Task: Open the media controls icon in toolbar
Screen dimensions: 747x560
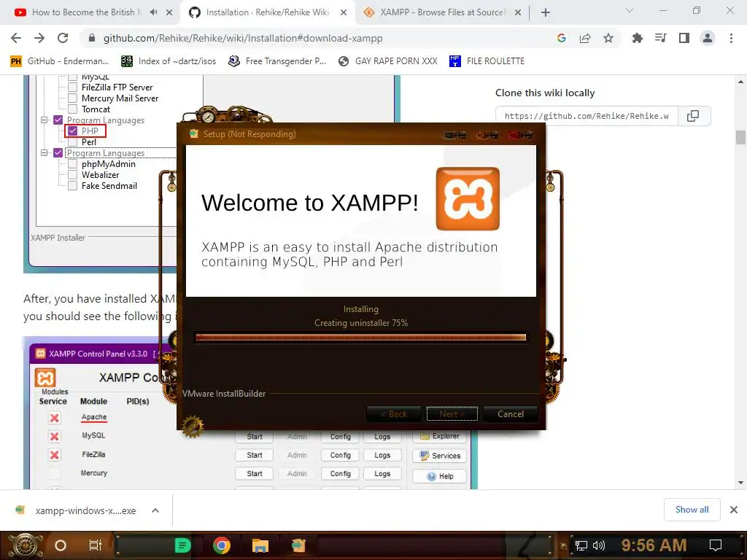Action: [x=661, y=38]
